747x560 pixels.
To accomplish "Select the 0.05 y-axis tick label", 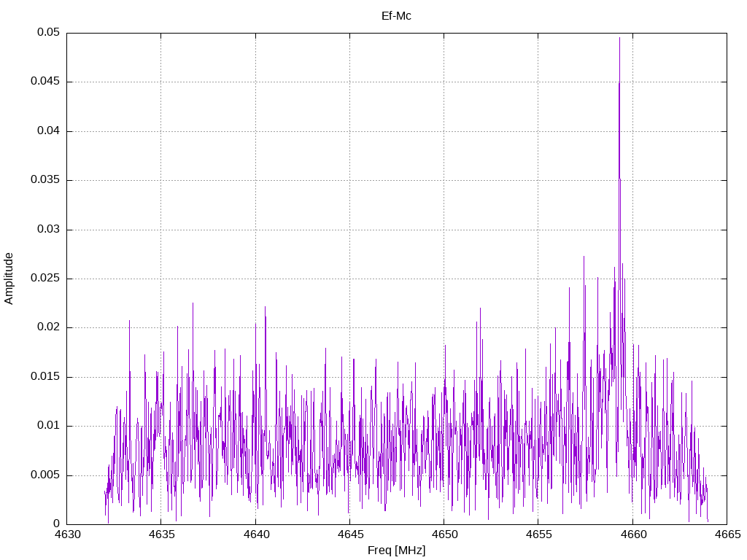I will click(49, 32).
